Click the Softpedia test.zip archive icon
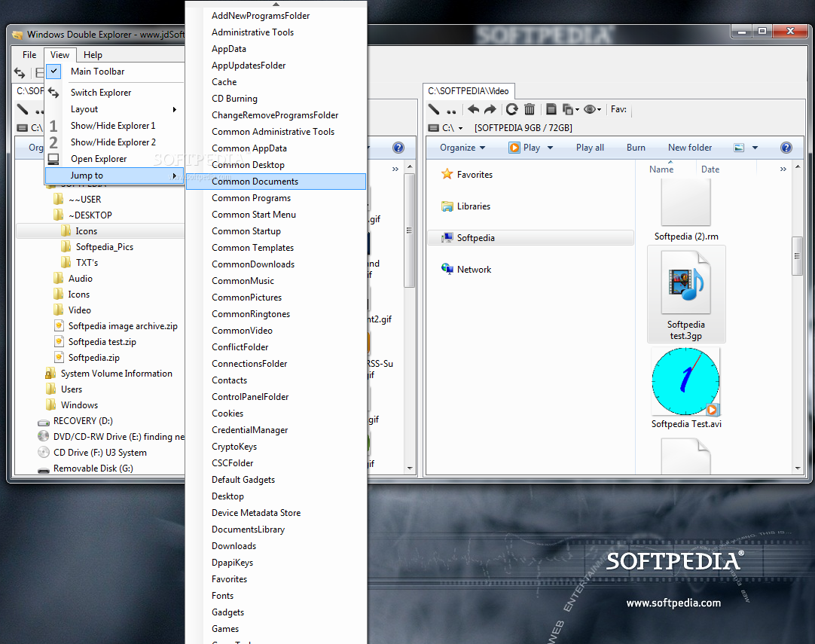Screen dimensions: 815x644 60,341
